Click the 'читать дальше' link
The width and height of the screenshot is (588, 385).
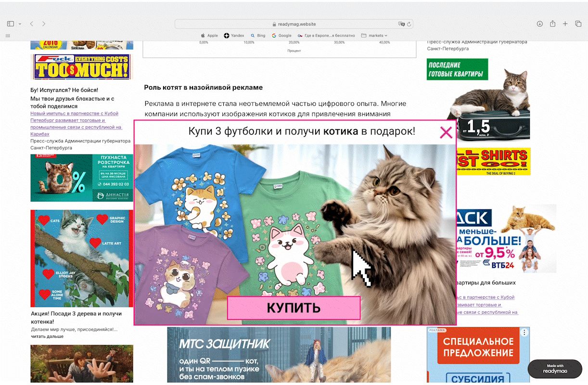point(47,336)
